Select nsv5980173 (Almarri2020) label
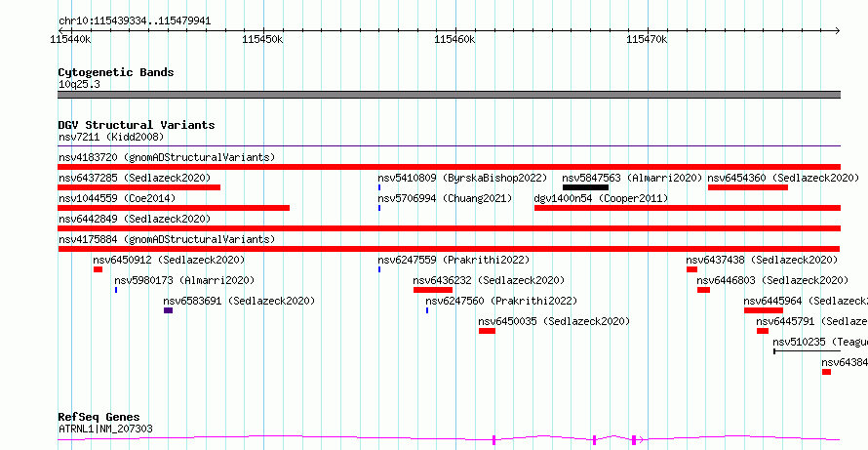This screenshot has height=450, width=868. (x=184, y=280)
